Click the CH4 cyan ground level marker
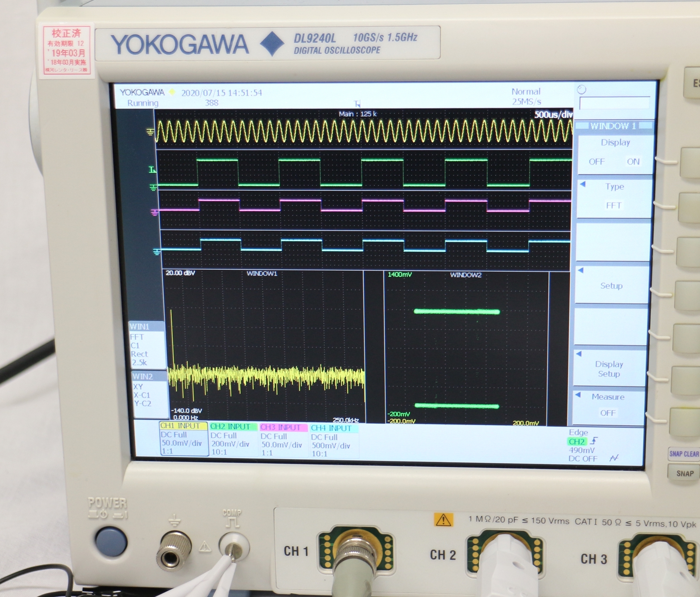Screen dimensions: 700x597 (x=157, y=251)
